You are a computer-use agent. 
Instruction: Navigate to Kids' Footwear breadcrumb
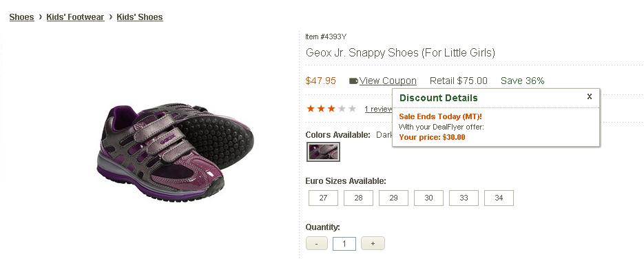75,17
